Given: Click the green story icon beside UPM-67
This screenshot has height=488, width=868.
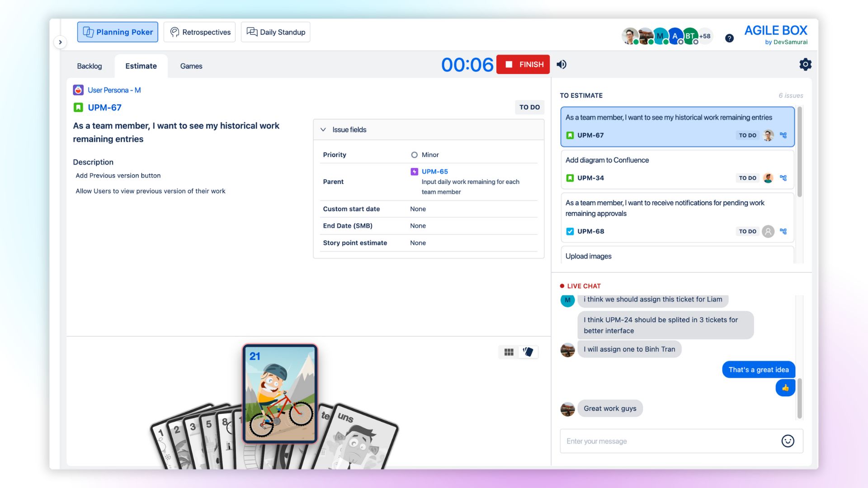Looking at the screenshot, I should point(78,108).
